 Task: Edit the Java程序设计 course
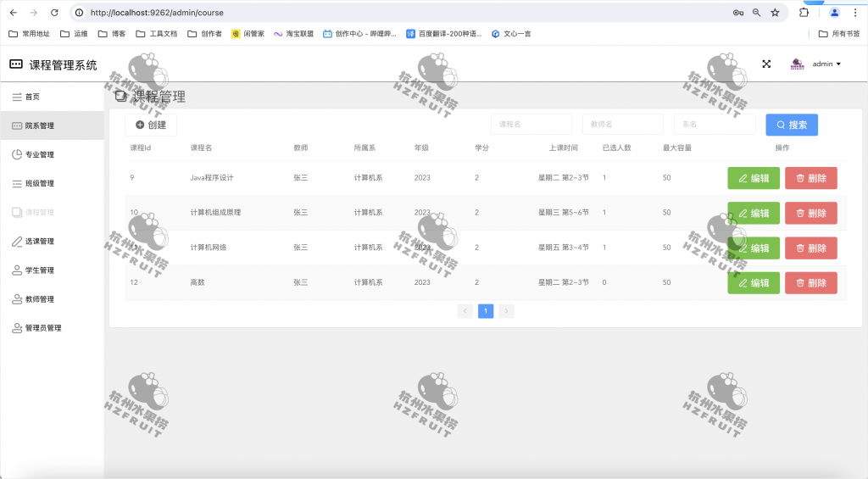click(x=754, y=178)
